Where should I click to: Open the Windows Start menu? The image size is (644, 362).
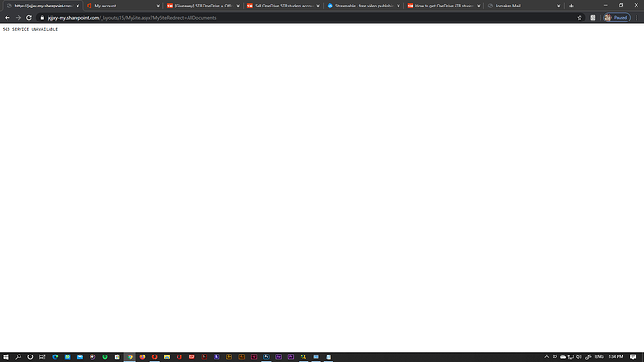coord(6,357)
